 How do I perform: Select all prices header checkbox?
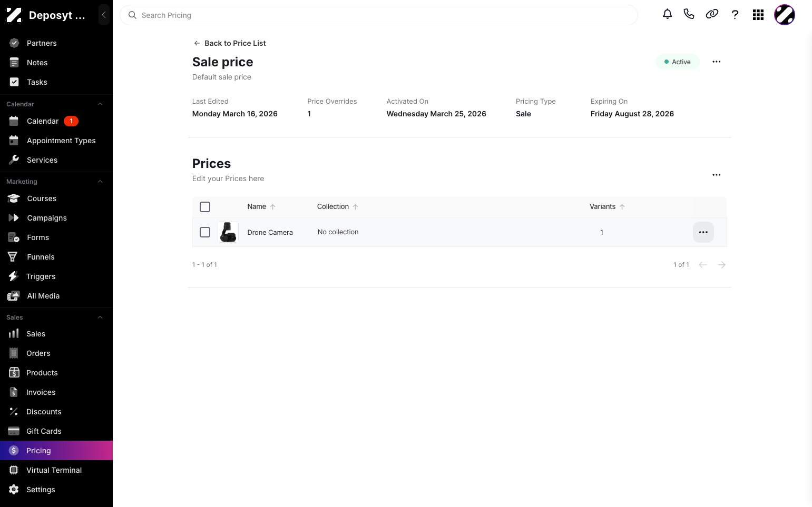[205, 207]
